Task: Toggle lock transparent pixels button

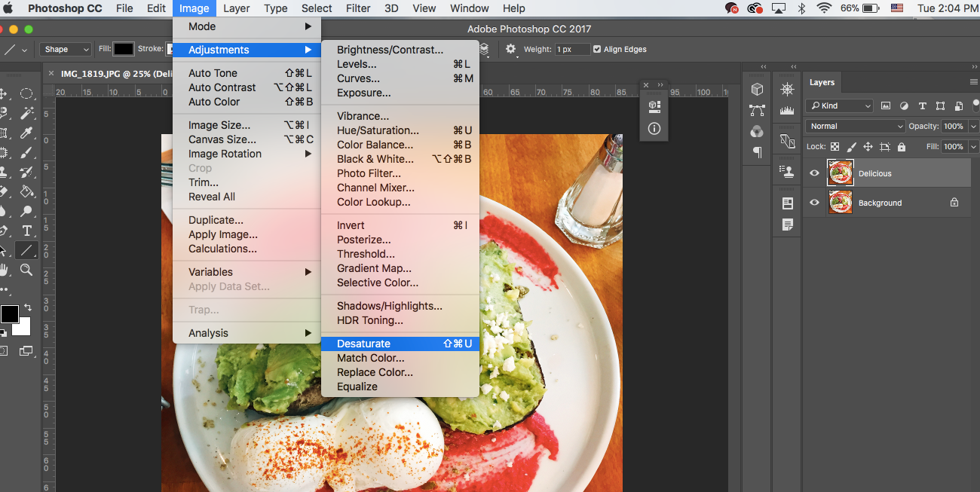Action: 835,147
